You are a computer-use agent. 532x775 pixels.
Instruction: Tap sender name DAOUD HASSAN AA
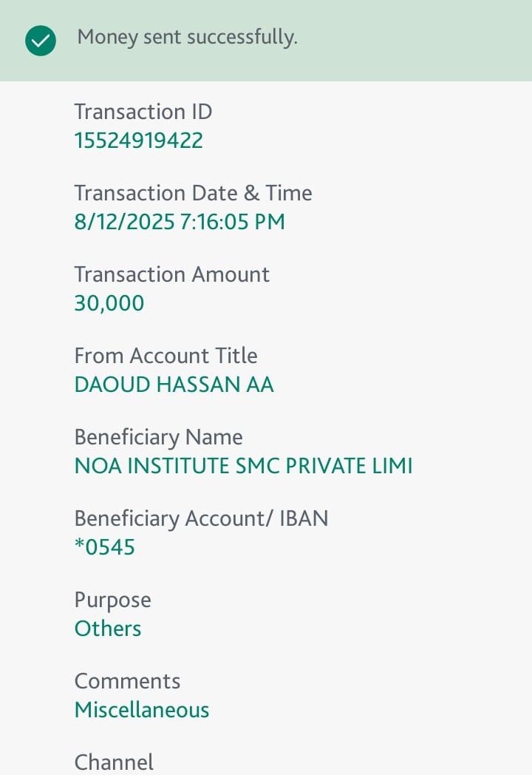tap(174, 385)
